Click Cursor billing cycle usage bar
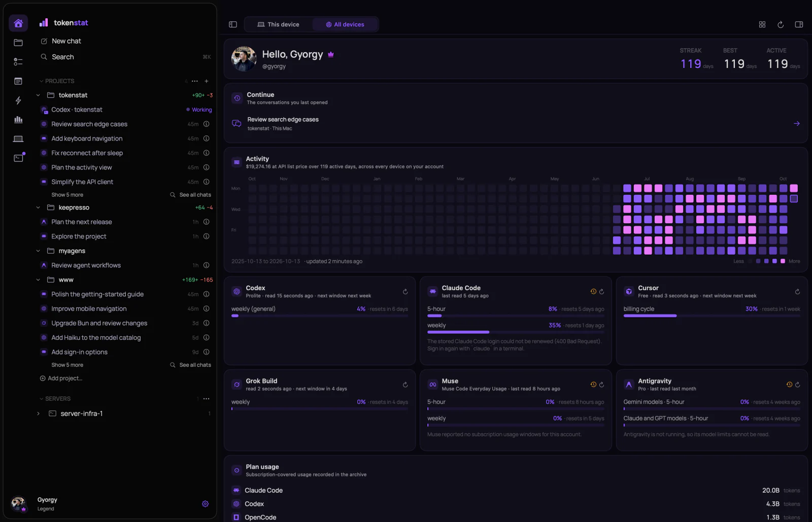The width and height of the screenshot is (812, 522). [712, 316]
